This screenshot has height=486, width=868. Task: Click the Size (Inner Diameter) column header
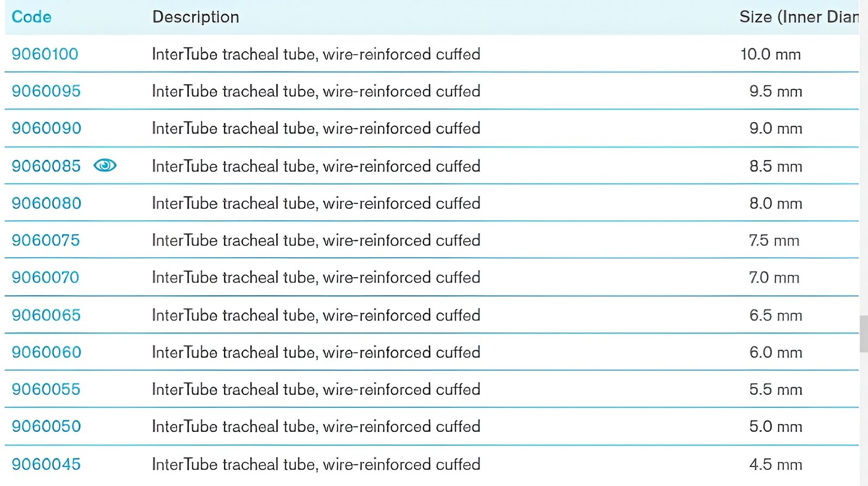[799, 17]
